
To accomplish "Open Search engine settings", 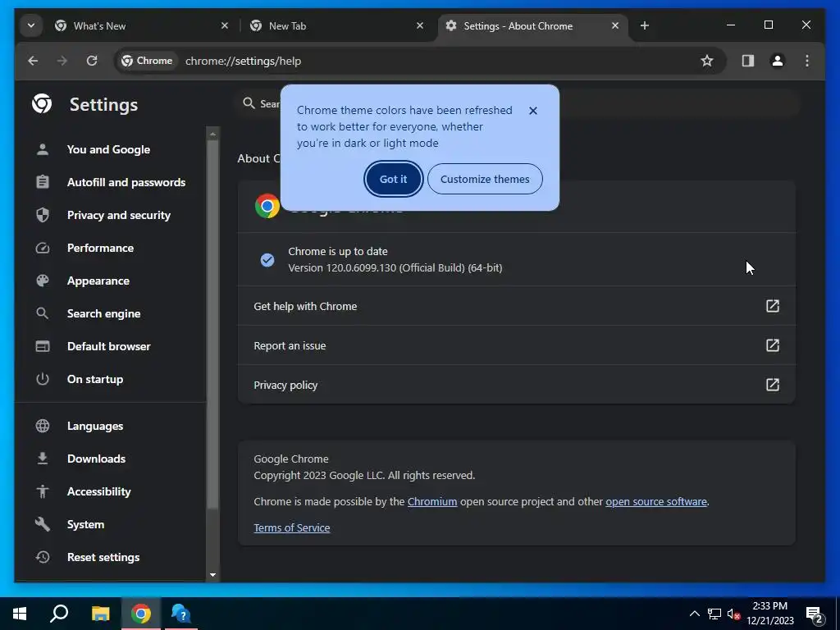I will 110,313.
